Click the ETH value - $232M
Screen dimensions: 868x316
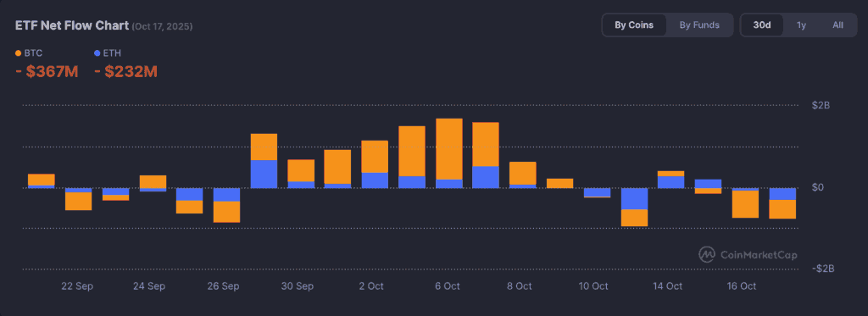[x=126, y=71]
